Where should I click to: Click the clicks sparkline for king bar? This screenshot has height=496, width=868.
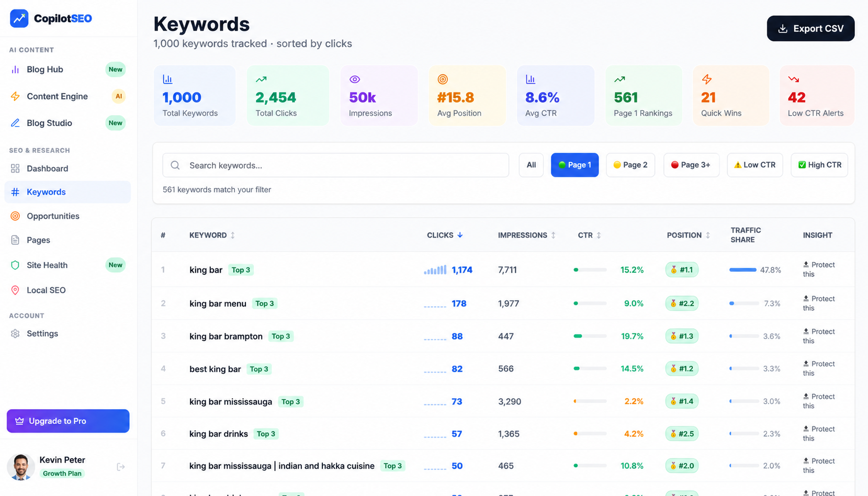[x=435, y=270]
